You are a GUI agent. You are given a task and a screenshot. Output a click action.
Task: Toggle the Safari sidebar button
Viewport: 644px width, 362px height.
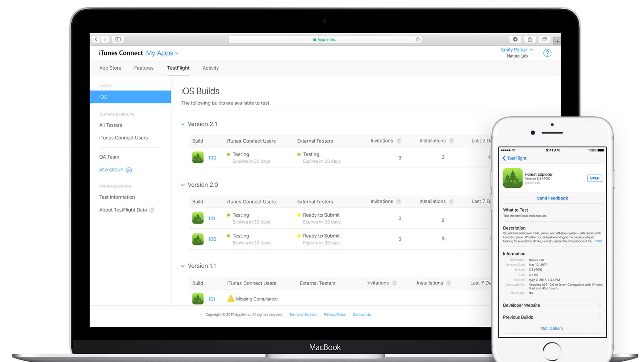(x=118, y=39)
